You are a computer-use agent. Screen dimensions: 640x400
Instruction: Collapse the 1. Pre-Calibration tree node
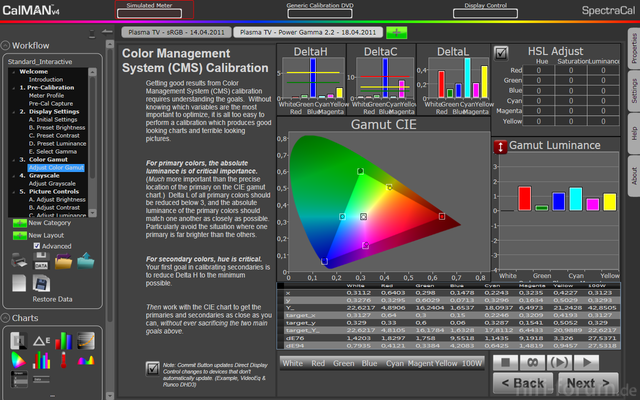point(14,88)
